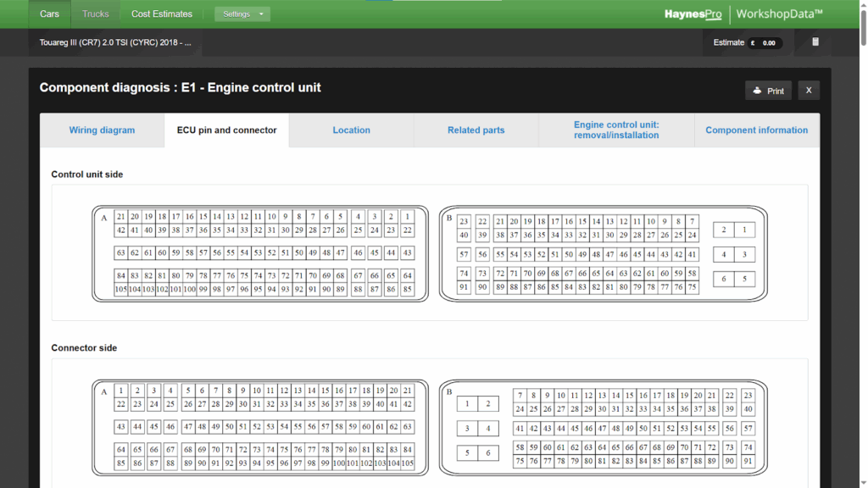
Task: Click the Print button
Action: (768, 91)
